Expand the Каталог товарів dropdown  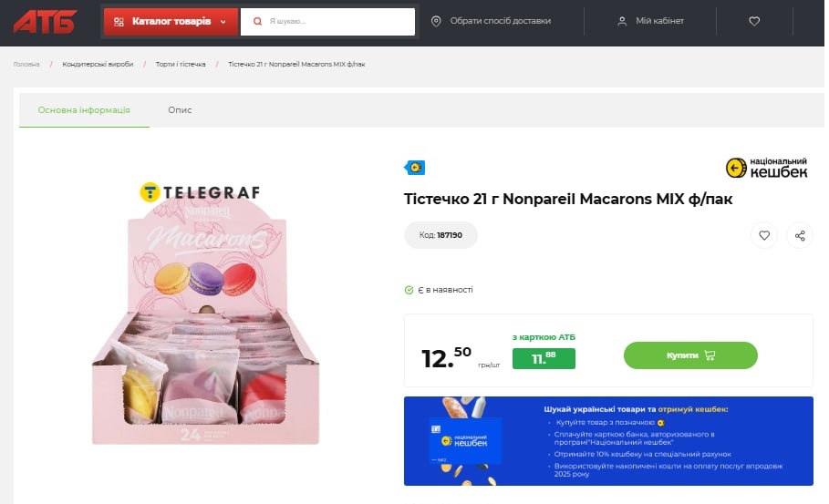pyautogui.click(x=171, y=22)
